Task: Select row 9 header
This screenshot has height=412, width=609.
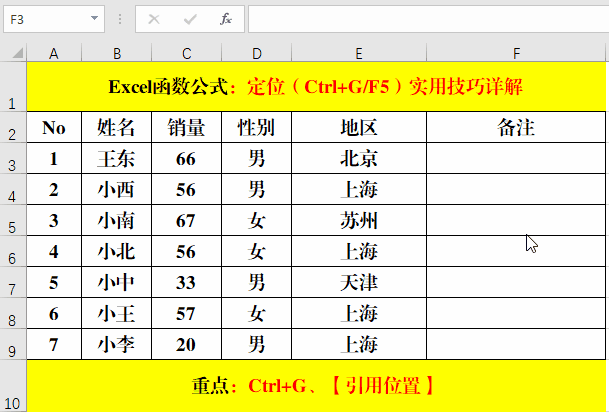Action: coord(13,344)
